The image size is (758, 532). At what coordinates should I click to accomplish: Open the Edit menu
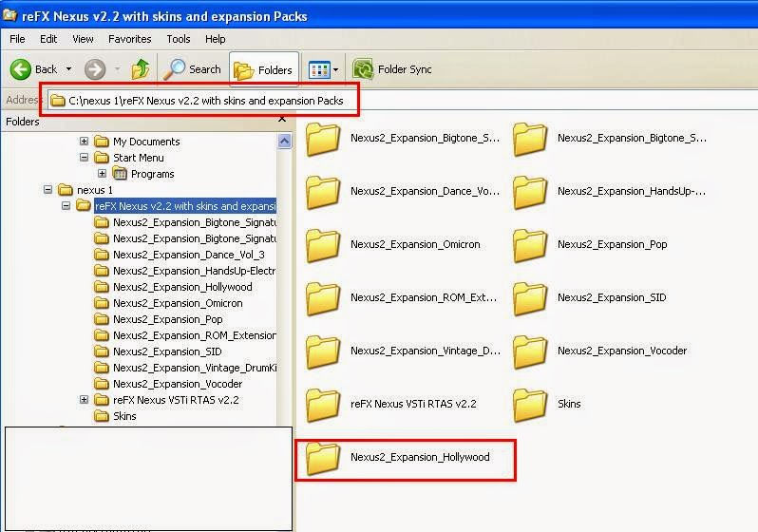click(48, 39)
